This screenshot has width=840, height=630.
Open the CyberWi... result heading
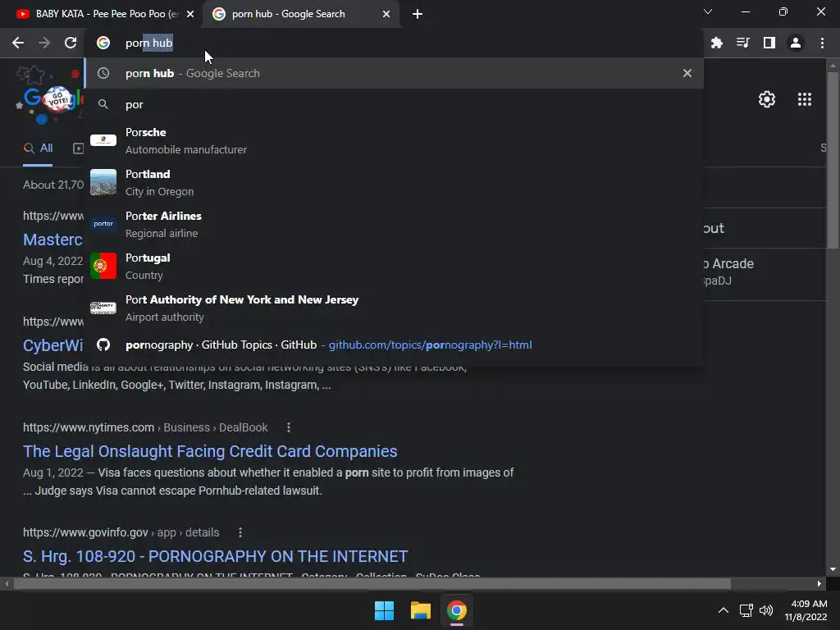coord(52,345)
